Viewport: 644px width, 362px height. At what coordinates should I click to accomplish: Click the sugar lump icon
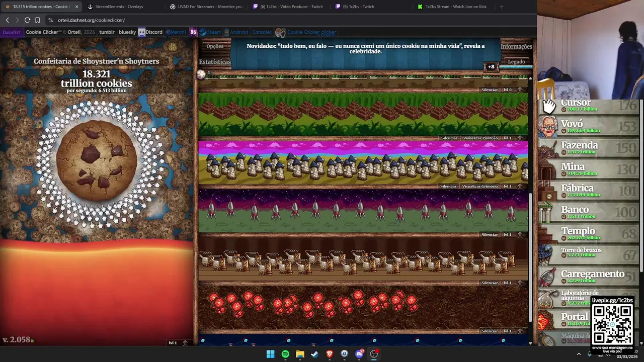click(201, 74)
